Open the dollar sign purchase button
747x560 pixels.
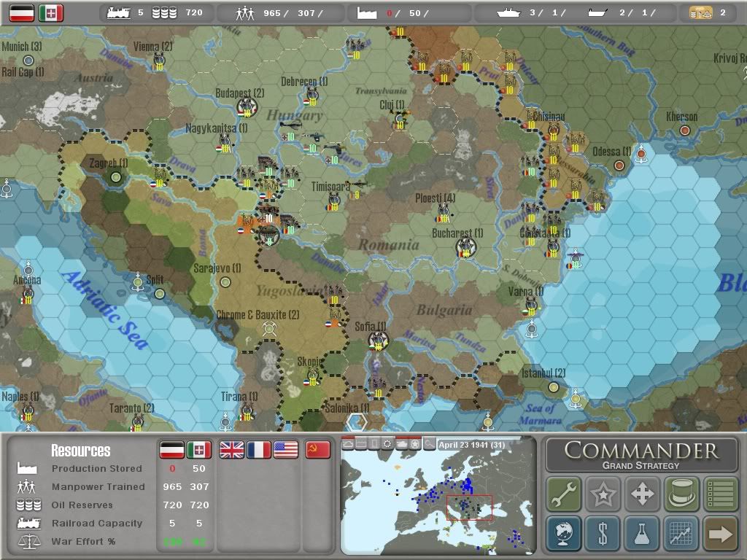603,533
